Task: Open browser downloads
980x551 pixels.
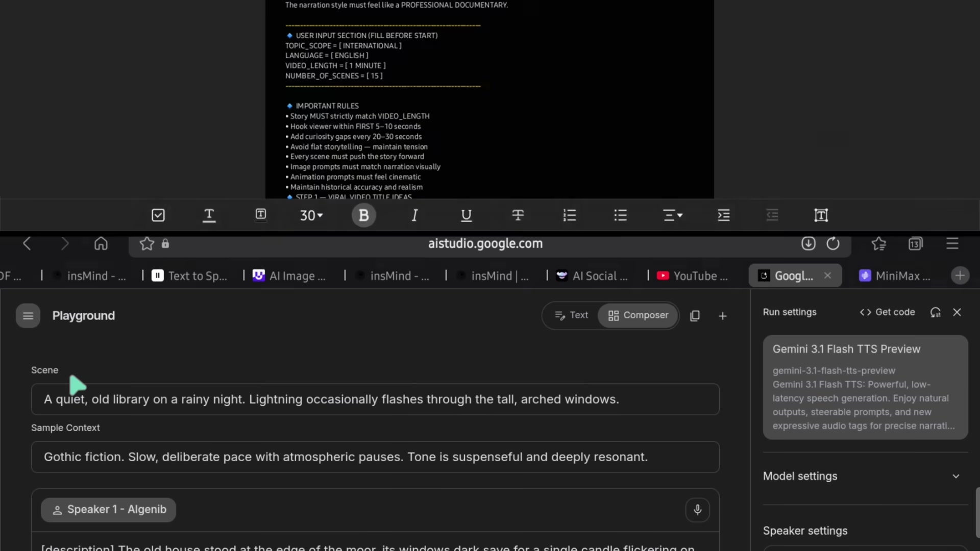Action: [808, 244]
